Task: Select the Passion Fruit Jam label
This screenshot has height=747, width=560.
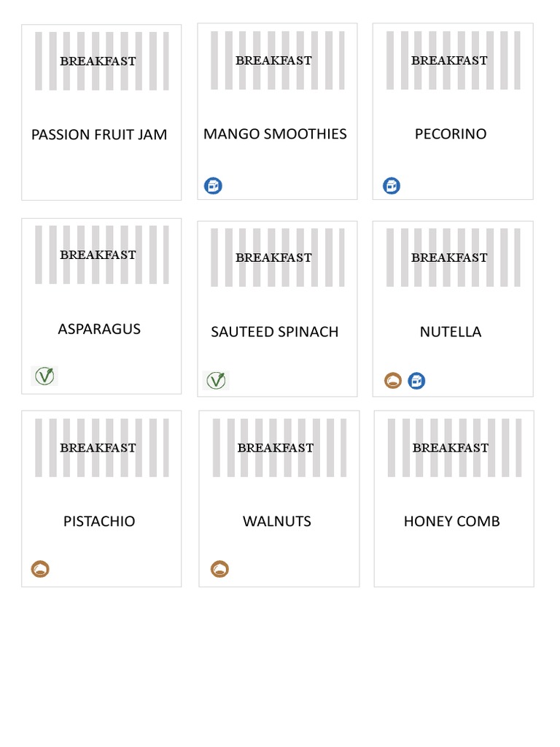Action: tap(99, 135)
